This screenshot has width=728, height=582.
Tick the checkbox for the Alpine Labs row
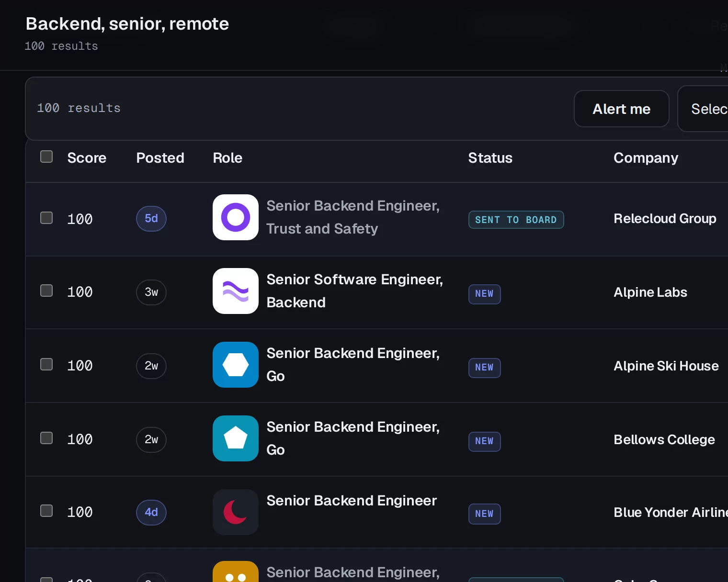[46, 291]
